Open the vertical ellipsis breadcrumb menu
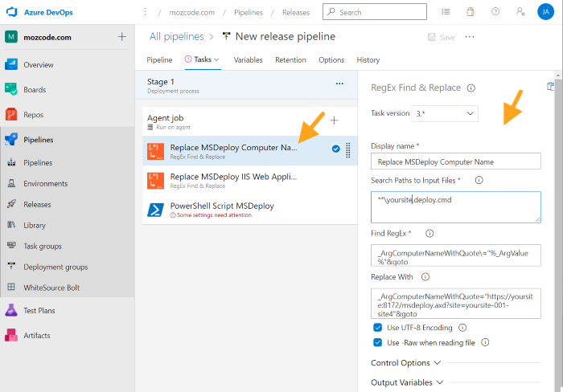563x392 pixels. 145,12
